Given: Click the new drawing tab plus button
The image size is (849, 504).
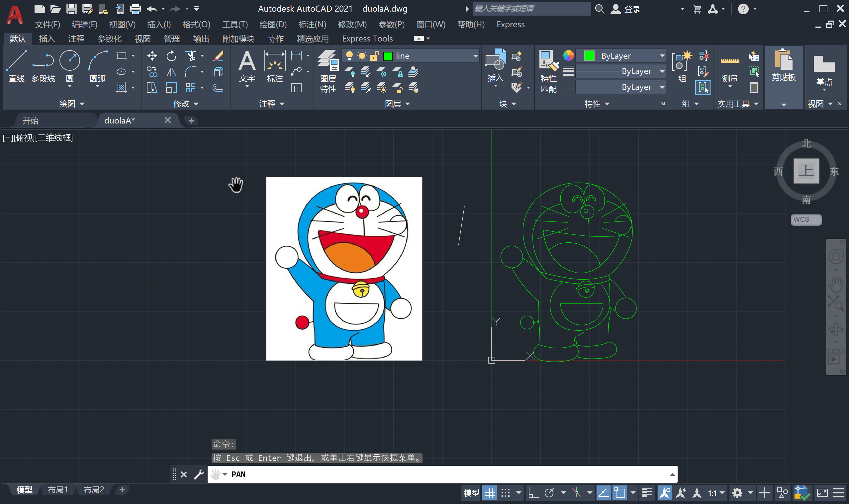Looking at the screenshot, I should click(191, 121).
